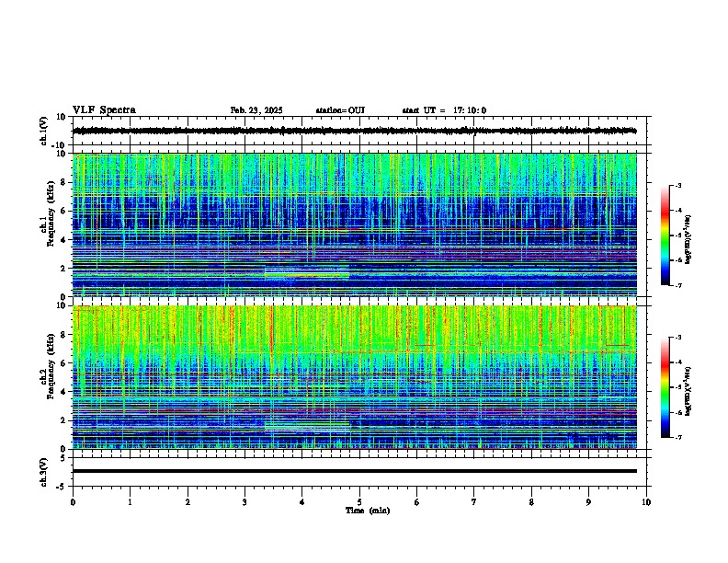Viewport: 728px width, 563px height.
Task: Click the "ch.1(V)" waveform axis label
Action: point(44,131)
